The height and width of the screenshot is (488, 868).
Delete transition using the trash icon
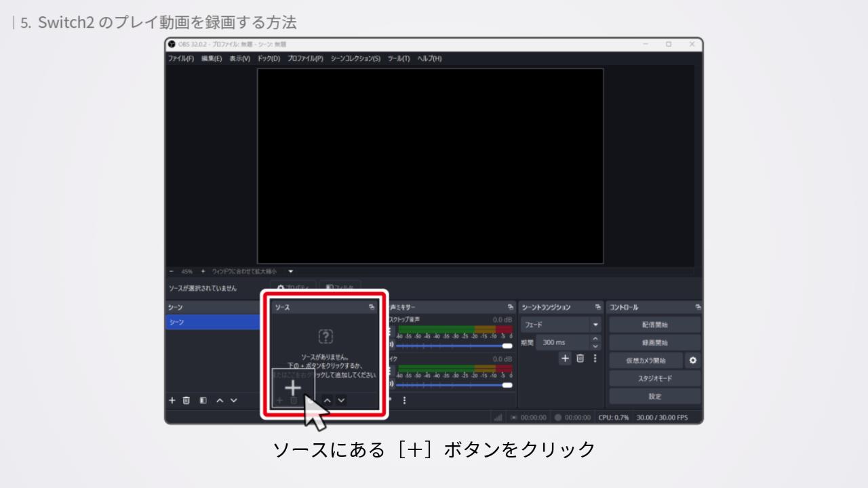(580, 359)
